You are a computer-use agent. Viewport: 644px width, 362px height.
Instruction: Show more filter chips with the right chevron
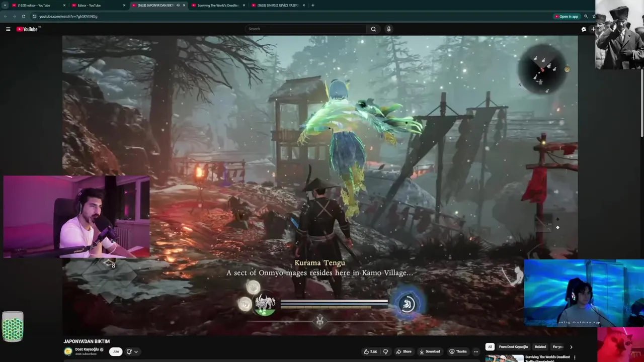tap(571, 347)
